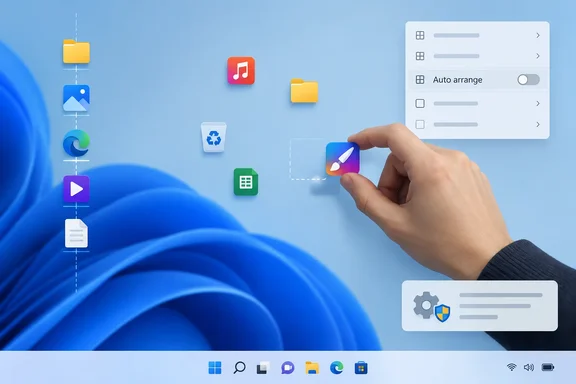Click the first menu row grid icon

point(420,35)
